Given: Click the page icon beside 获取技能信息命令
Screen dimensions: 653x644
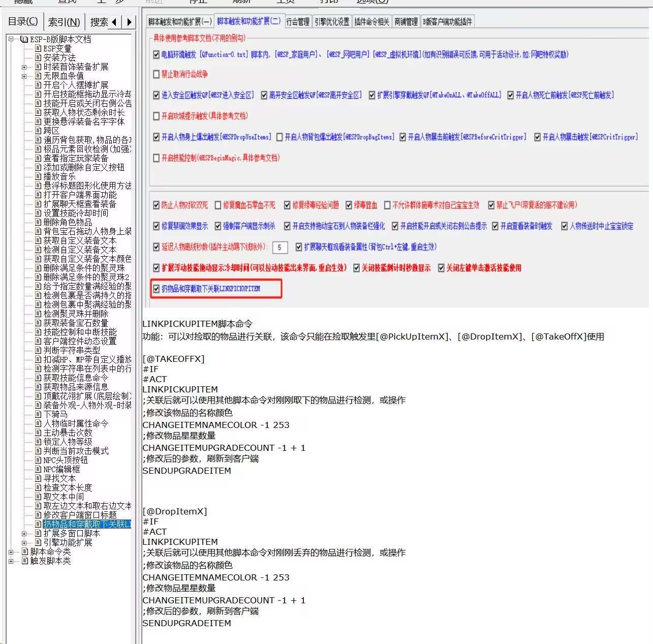Looking at the screenshot, I should point(38,378).
